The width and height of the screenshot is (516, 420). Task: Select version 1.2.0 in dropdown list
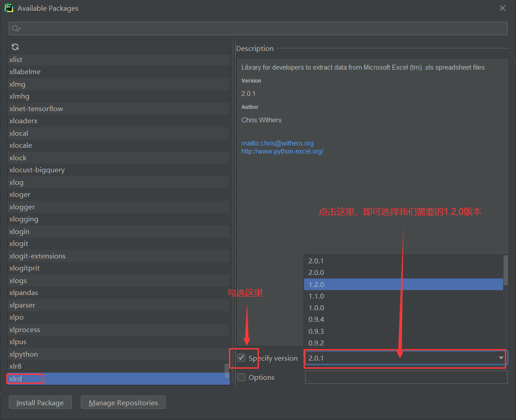404,284
